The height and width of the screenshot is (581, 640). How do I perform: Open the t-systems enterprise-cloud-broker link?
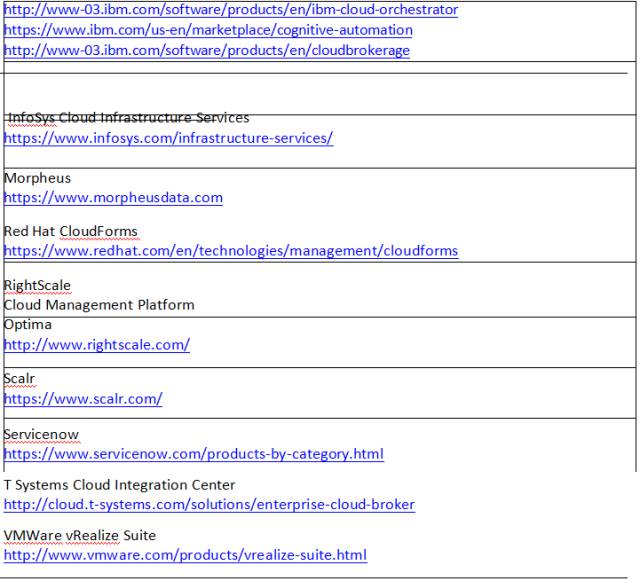pos(209,505)
